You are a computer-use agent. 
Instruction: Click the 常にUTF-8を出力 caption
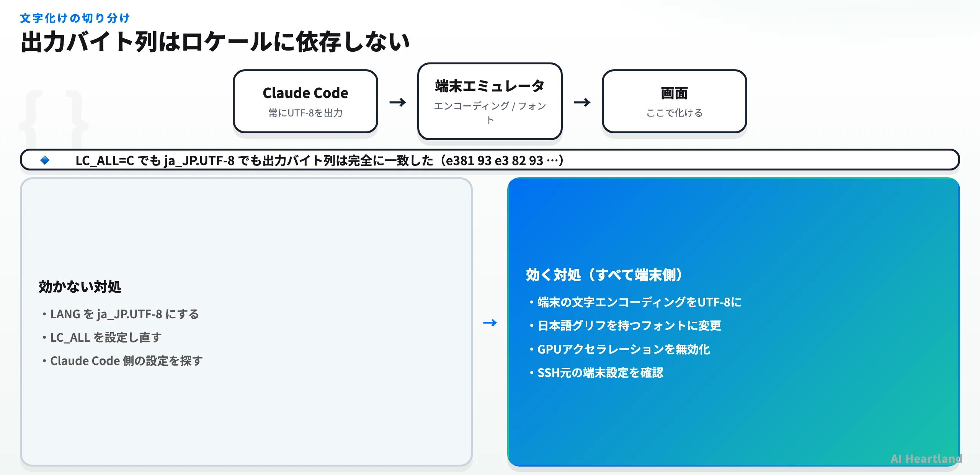305,113
